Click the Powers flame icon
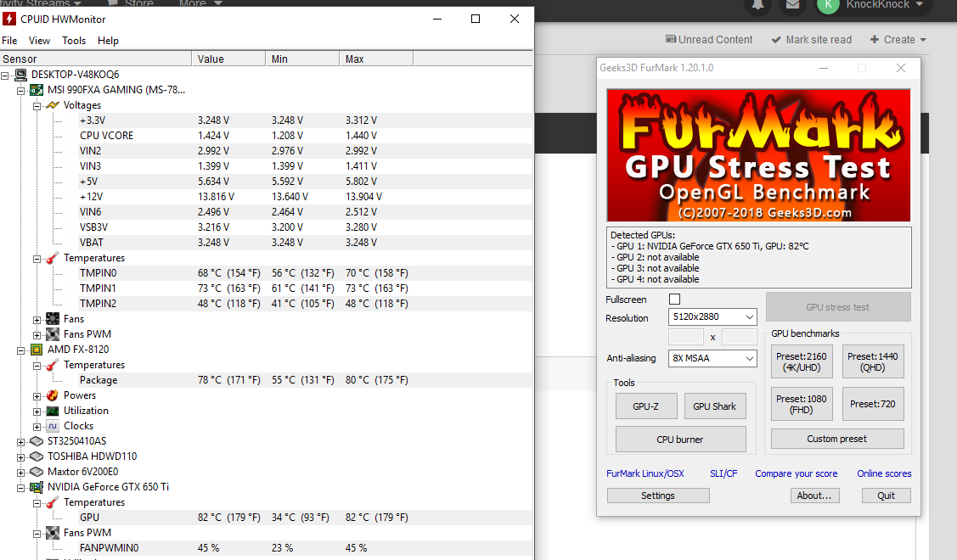The height and width of the screenshot is (560, 957). click(53, 395)
